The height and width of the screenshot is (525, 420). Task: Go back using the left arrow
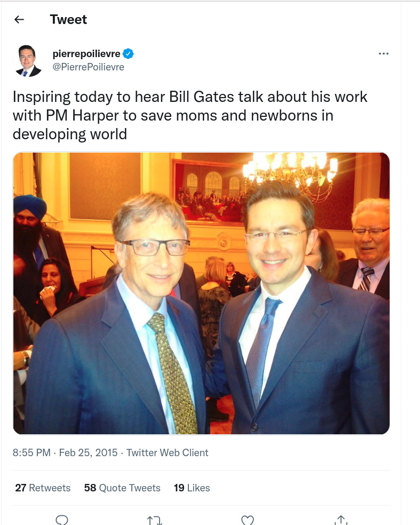pos(19,20)
